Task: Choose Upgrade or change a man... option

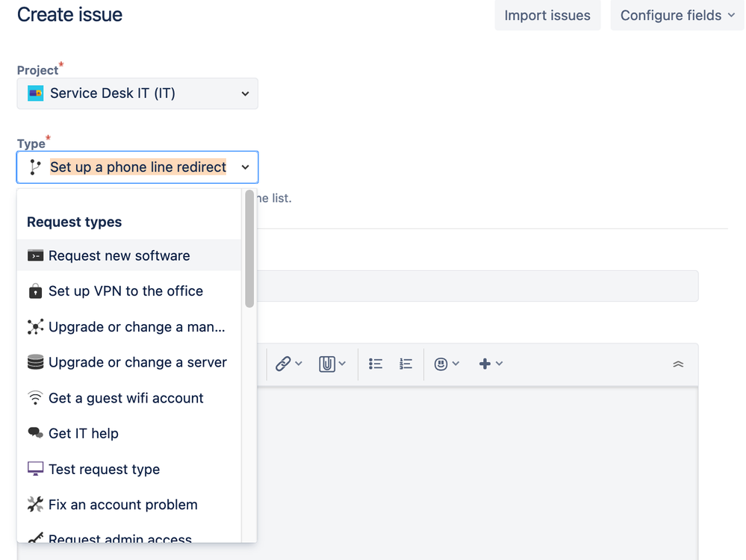Action: click(129, 327)
